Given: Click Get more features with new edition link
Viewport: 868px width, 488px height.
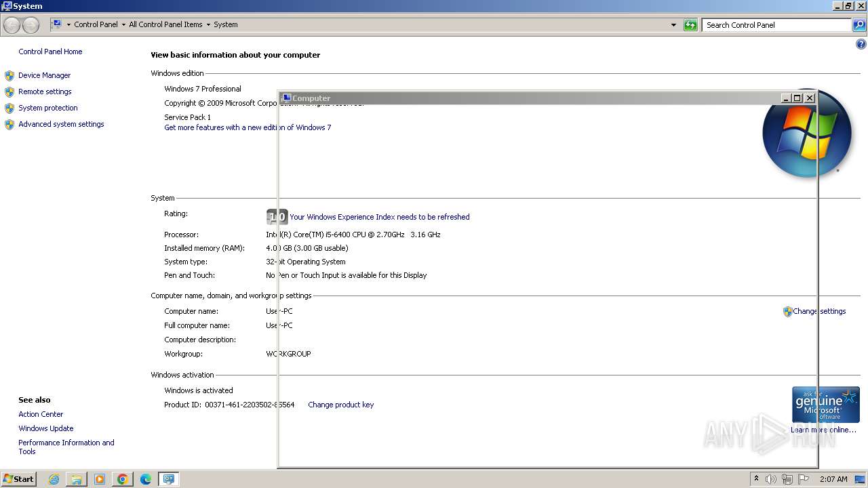Looking at the screenshot, I should click(248, 127).
